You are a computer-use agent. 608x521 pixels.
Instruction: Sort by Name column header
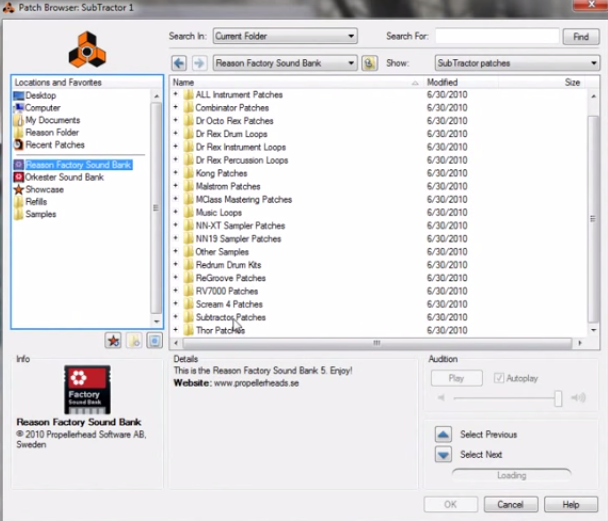[x=296, y=82]
